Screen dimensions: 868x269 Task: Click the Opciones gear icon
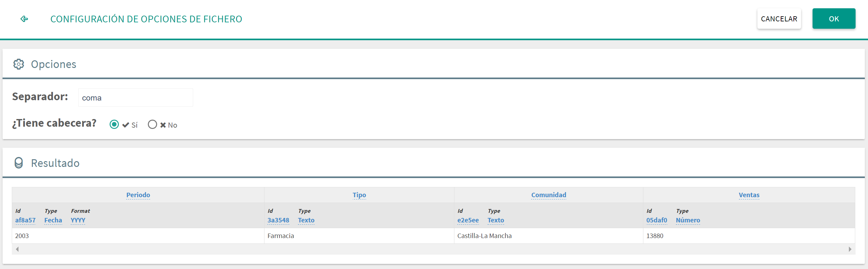point(18,64)
